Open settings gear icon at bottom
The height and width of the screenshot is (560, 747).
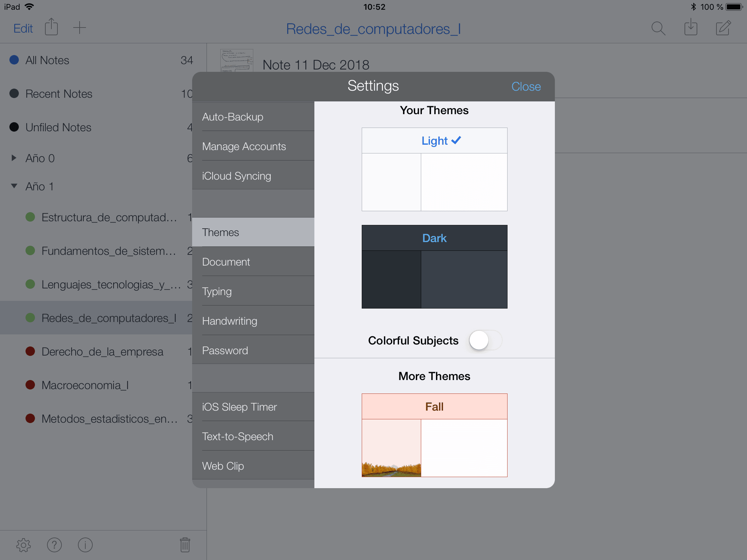23,545
